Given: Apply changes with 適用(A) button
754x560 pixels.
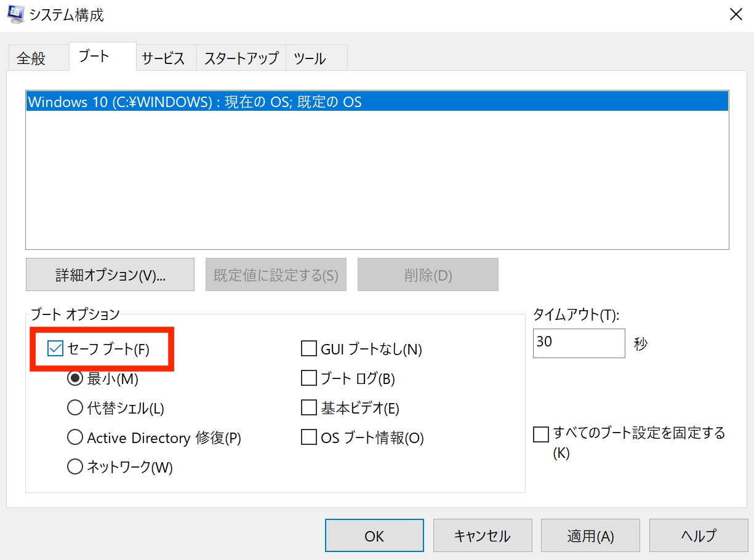Looking at the screenshot, I should 590,536.
